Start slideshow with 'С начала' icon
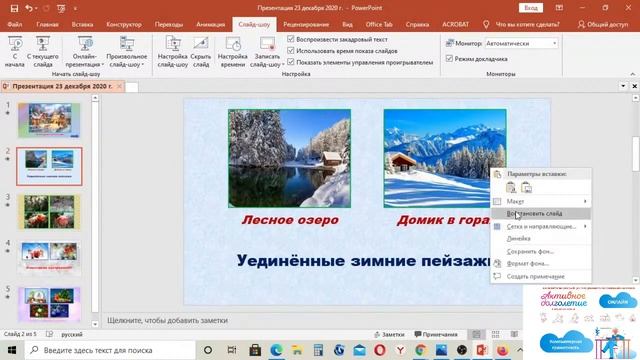 point(15,51)
